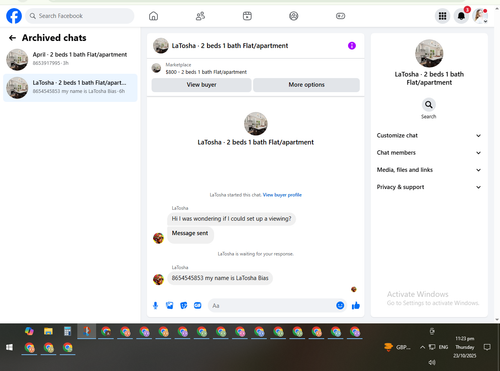Open the GBP currency taskbar widget

coord(397,347)
